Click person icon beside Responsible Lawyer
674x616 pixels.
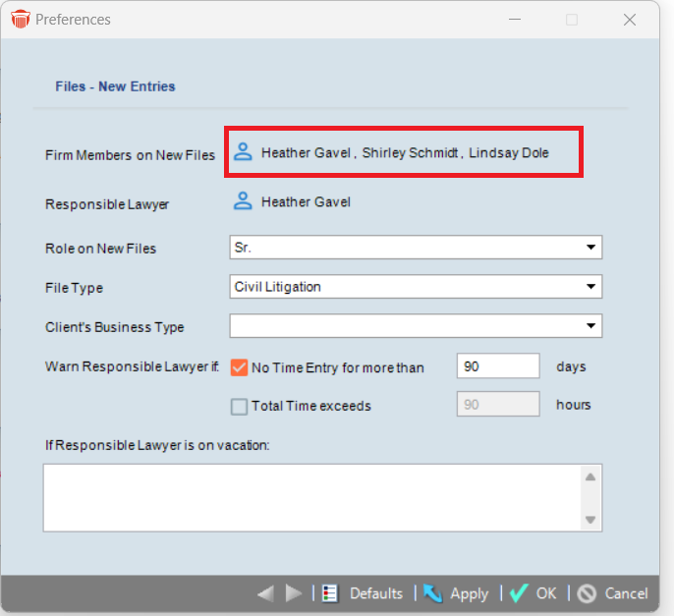tap(243, 200)
